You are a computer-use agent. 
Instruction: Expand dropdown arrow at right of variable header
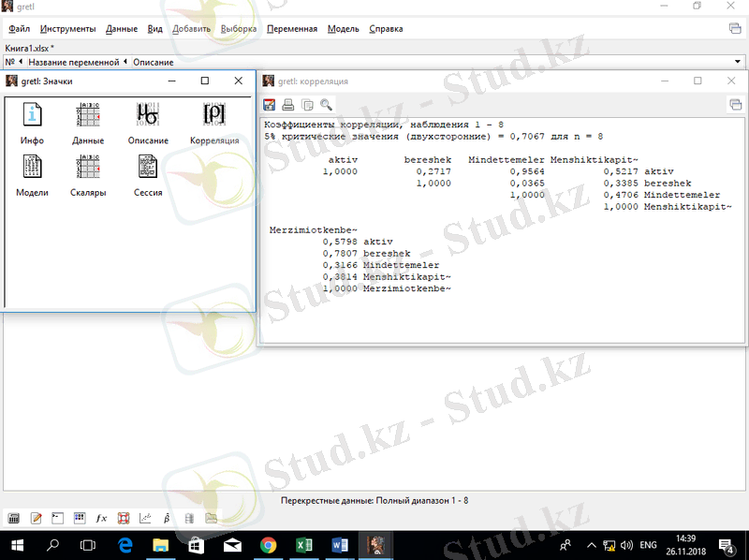pyautogui.click(x=738, y=62)
